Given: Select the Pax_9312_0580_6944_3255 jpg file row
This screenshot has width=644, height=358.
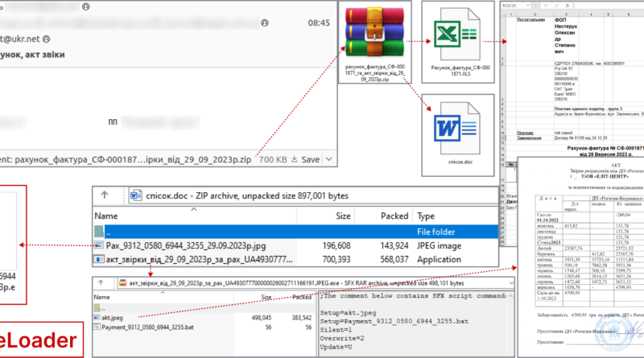Looking at the screenshot, I should [x=295, y=245].
